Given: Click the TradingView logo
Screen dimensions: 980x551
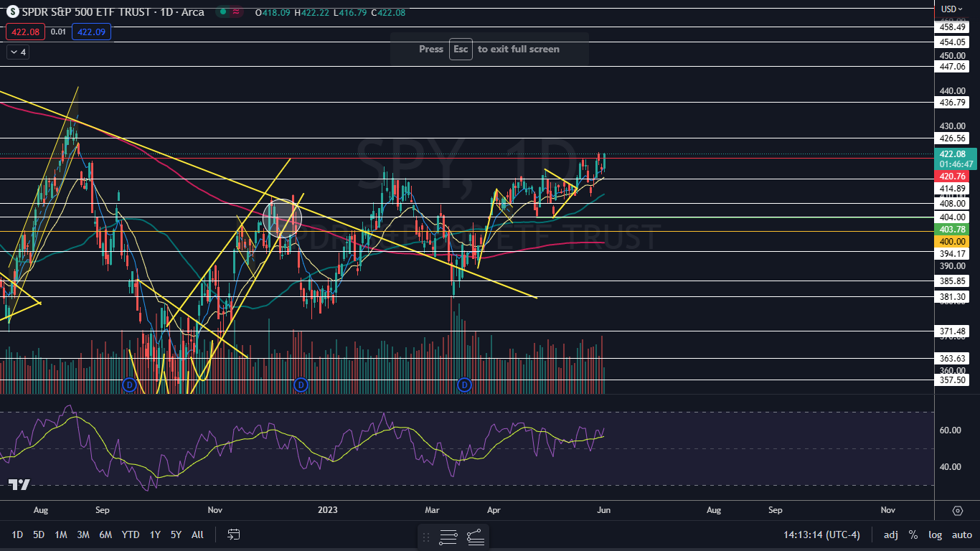Looking at the screenshot, I should point(19,485).
